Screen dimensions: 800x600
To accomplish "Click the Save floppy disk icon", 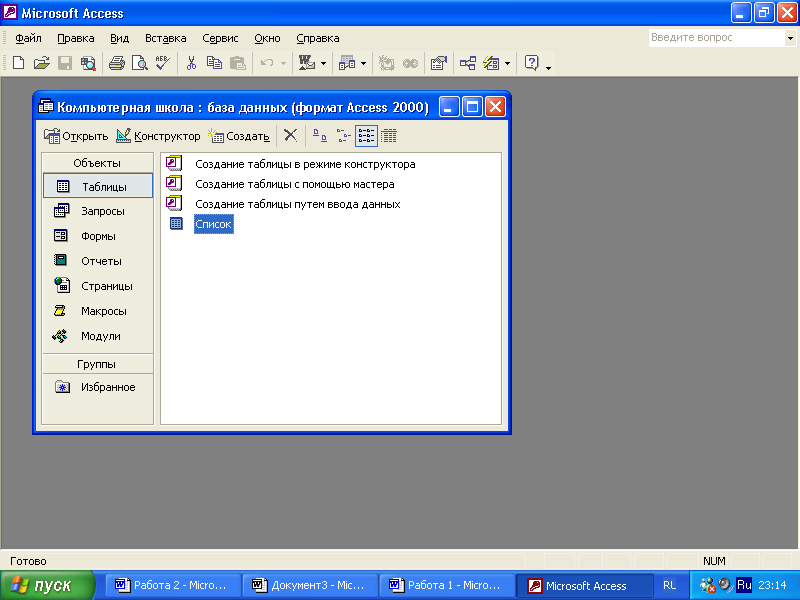I will [x=65, y=63].
